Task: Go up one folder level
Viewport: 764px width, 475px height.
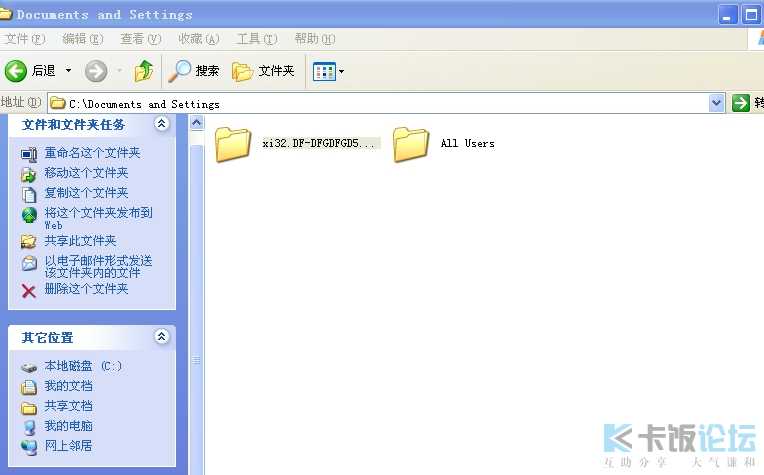Action: point(144,71)
